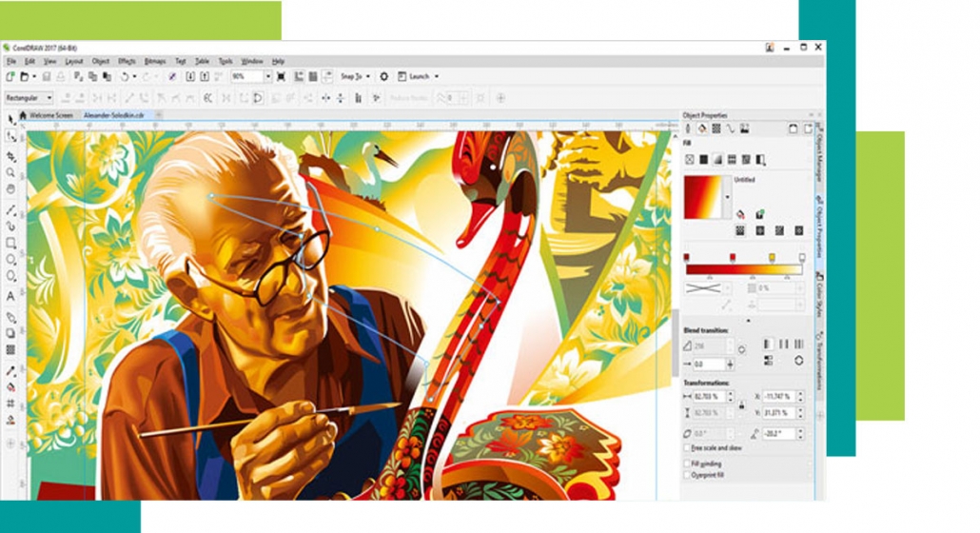Collapse the fill section expander arrow
Viewport: 980px width, 533px height.
[x=748, y=321]
